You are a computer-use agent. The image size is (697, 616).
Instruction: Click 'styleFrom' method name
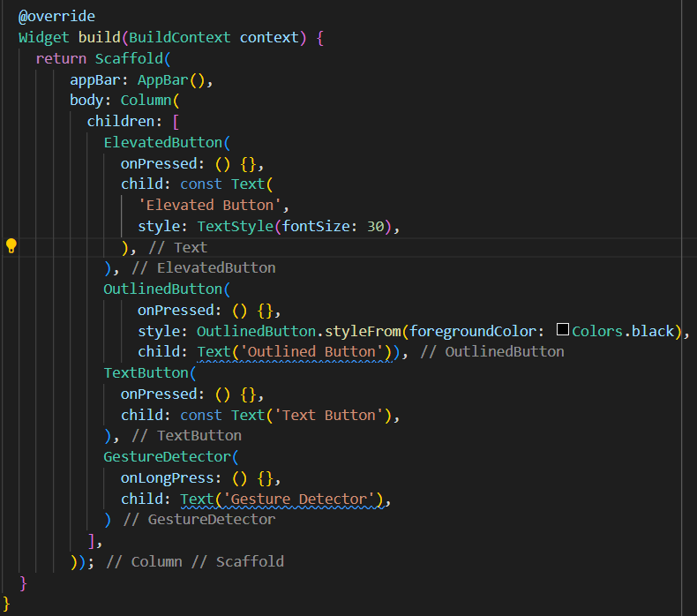tap(363, 331)
